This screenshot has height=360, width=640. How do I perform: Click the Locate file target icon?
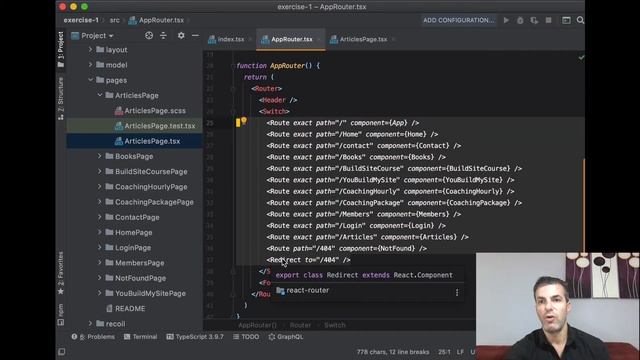coord(149,36)
